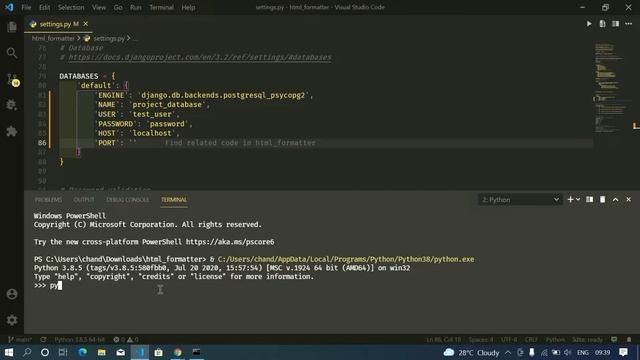Click the python.exe path in terminal
Image resolution: width=640 pixels, height=360 pixels.
tap(346, 259)
